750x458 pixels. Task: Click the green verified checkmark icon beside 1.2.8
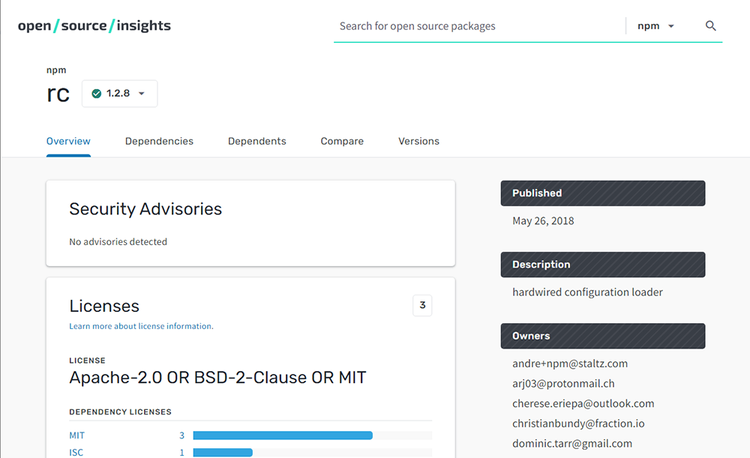(96, 93)
